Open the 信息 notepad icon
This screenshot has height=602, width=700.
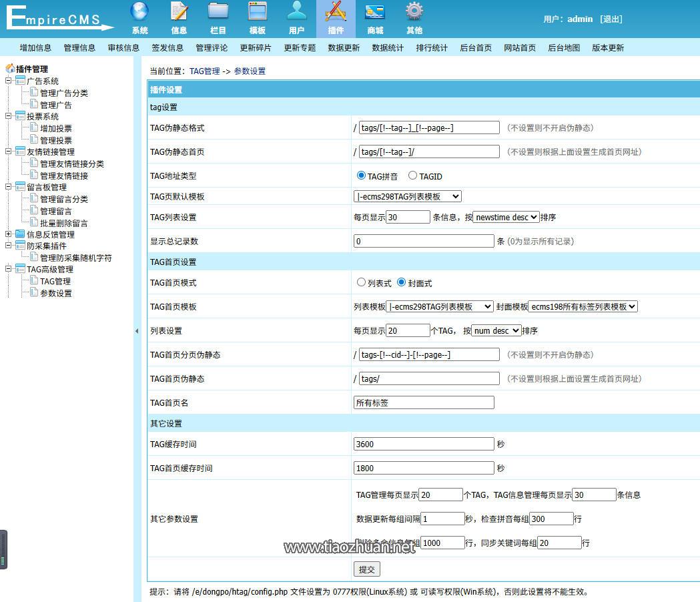tap(179, 12)
